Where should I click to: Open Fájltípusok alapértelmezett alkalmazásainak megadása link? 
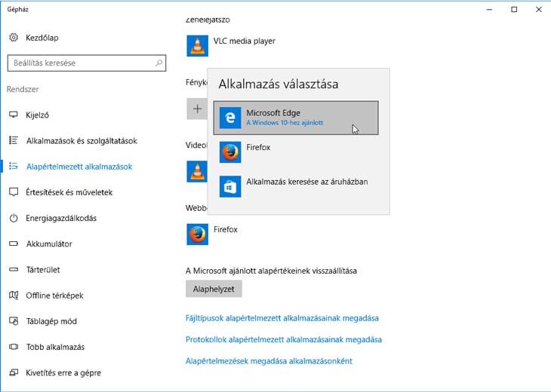[x=282, y=318]
